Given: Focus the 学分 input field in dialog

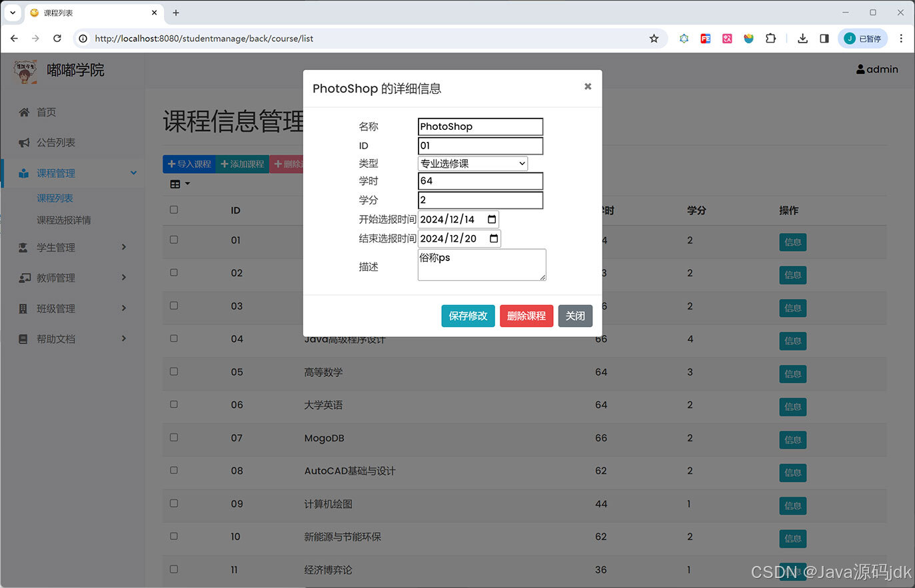Looking at the screenshot, I should pyautogui.click(x=480, y=200).
